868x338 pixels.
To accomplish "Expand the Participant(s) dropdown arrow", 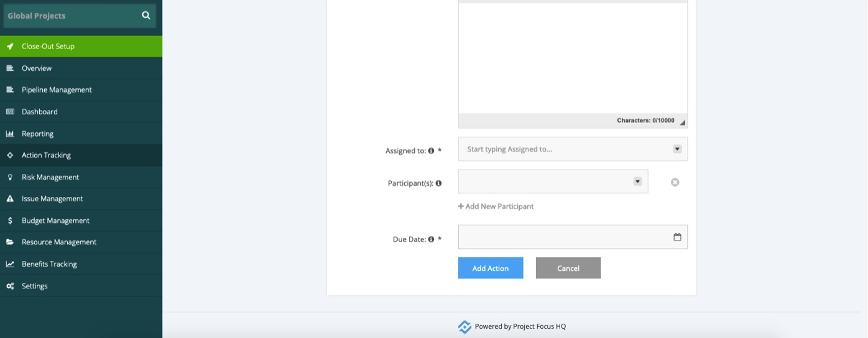I will coord(637,181).
